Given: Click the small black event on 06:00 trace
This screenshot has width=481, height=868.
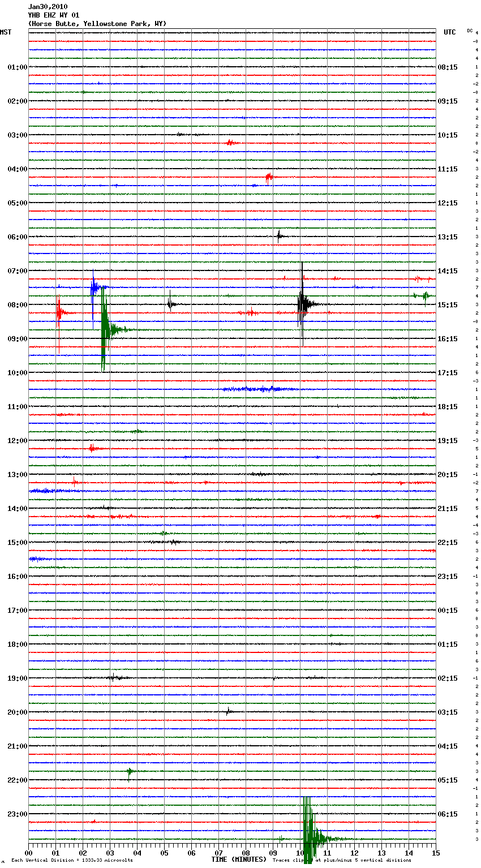Looking at the screenshot, I should coord(279,236).
